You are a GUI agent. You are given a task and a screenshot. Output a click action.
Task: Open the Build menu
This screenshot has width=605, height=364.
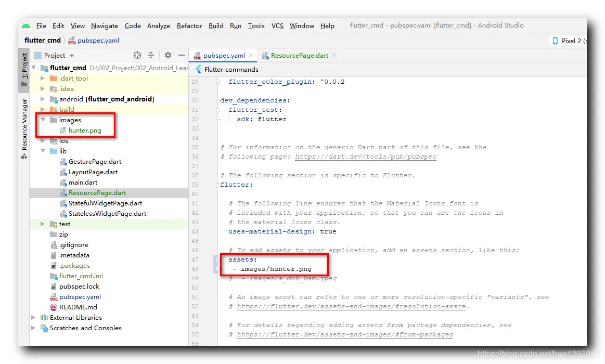pyautogui.click(x=216, y=26)
